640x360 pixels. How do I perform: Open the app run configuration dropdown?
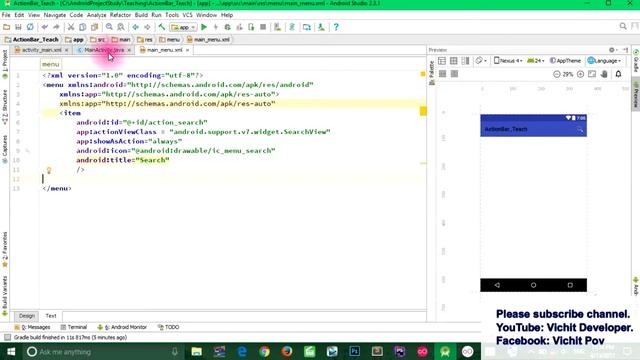[x=184, y=27]
